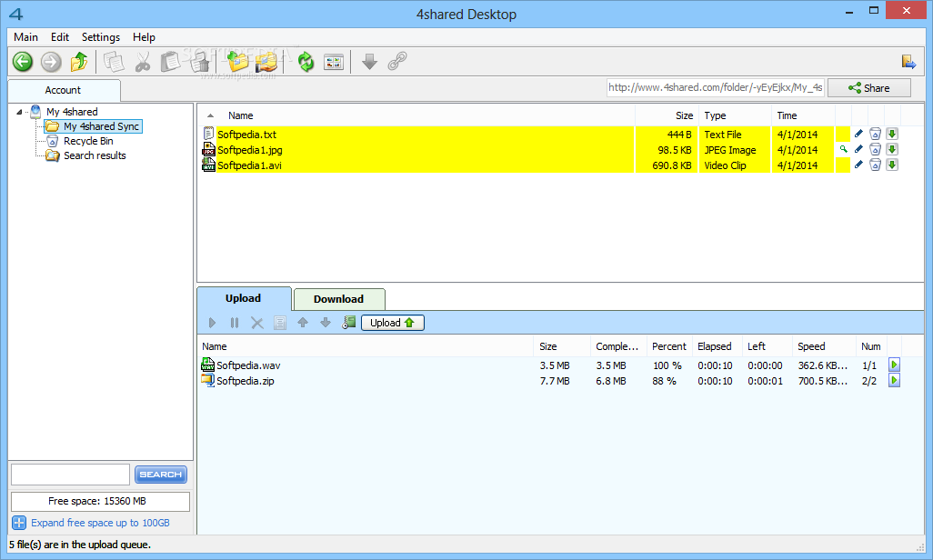The width and height of the screenshot is (933, 560).
Task: Click the log out icon at the toolbar's right end
Action: pos(908,61)
